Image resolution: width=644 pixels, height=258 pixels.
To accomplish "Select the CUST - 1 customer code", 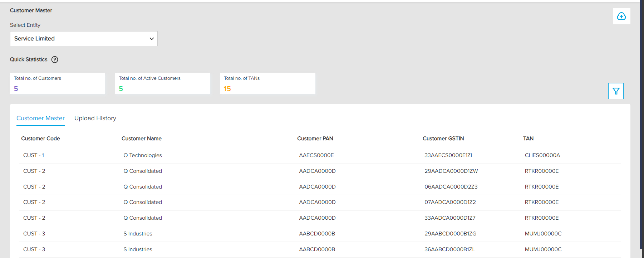I will click(x=34, y=155).
